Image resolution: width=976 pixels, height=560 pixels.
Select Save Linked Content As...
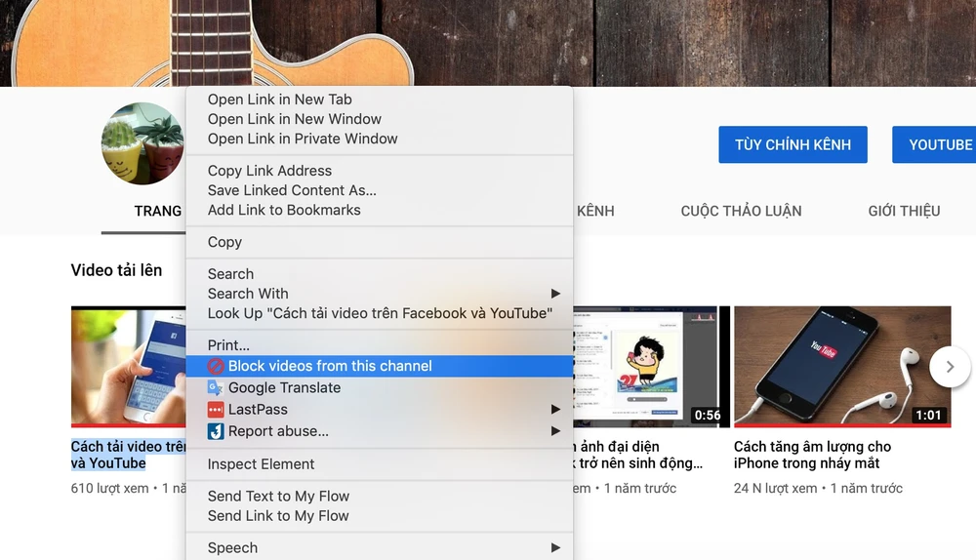379,190
